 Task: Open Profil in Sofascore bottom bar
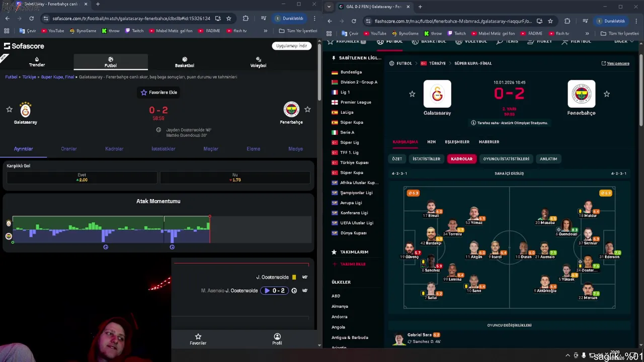[277, 339]
